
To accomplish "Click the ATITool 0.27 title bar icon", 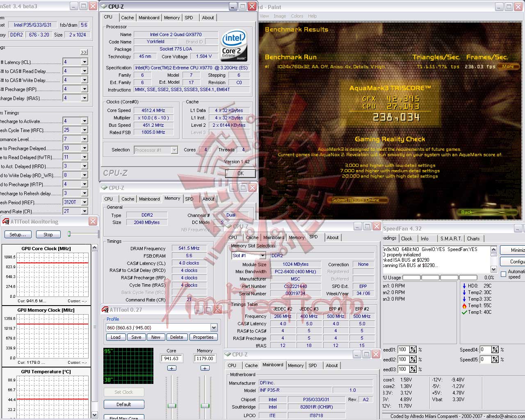I will coord(105,310).
